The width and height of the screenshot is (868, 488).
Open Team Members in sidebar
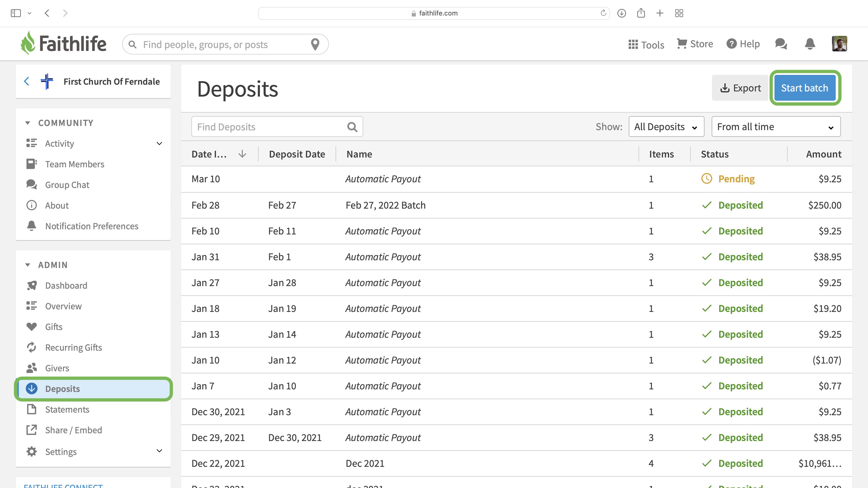75,164
